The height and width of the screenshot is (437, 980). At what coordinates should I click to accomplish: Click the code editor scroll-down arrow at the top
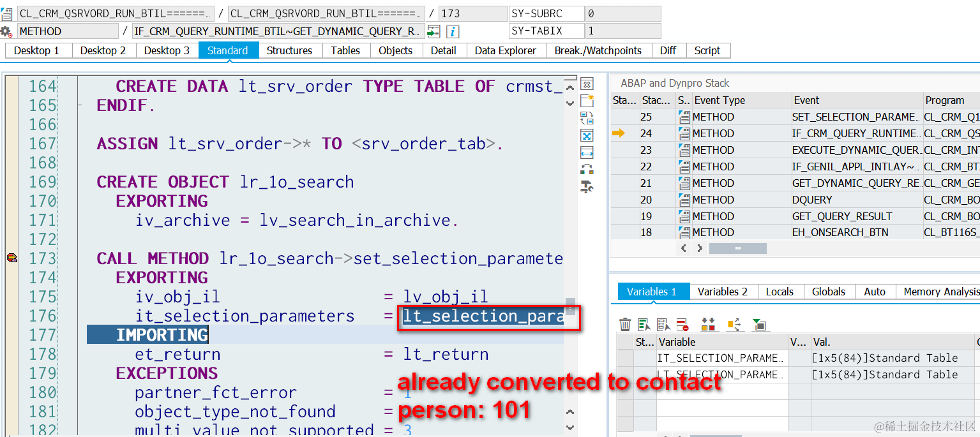click(x=570, y=102)
